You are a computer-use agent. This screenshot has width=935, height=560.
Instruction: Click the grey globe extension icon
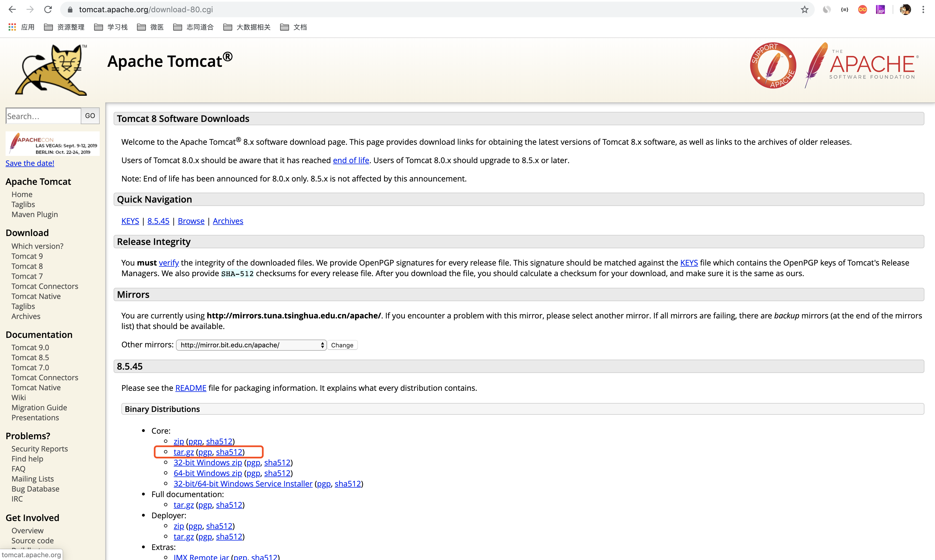click(x=827, y=9)
